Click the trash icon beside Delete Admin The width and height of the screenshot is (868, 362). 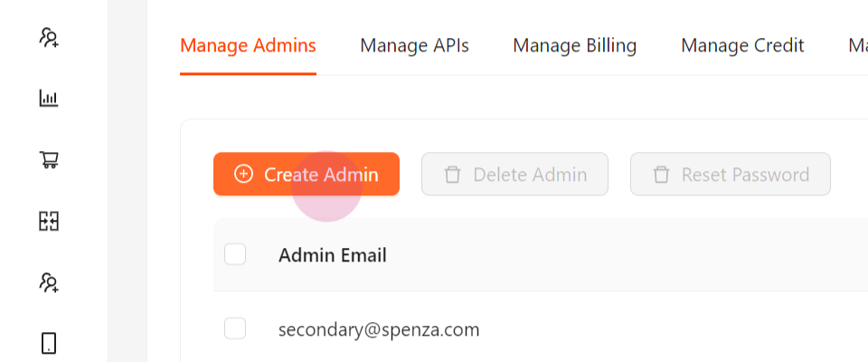tap(452, 175)
